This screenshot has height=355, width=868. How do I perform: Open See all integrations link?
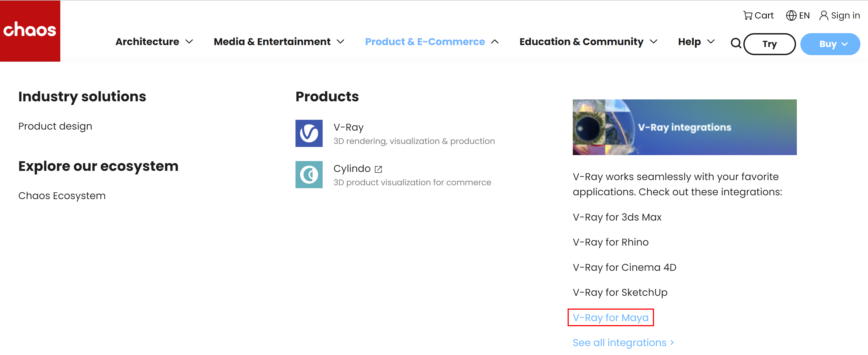[623, 343]
